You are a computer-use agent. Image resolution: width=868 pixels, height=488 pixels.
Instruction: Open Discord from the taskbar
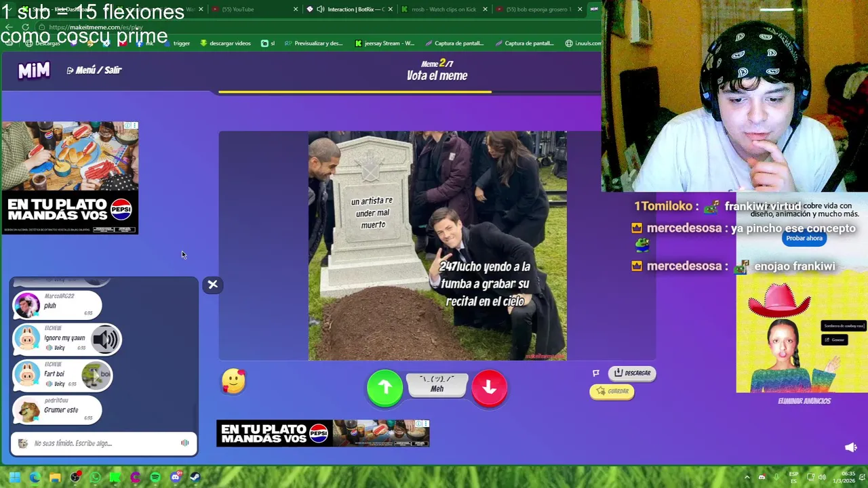176,478
